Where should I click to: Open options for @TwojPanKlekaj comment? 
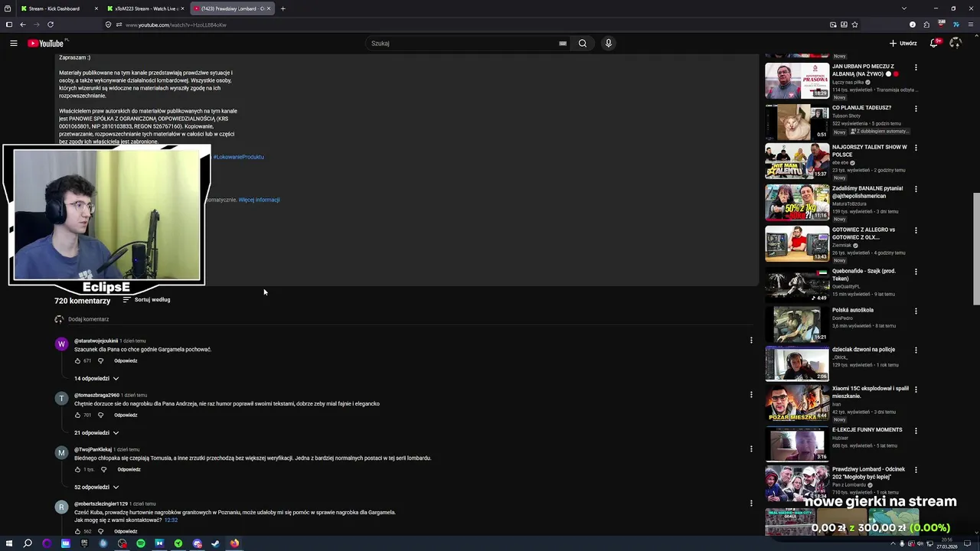pyautogui.click(x=751, y=448)
